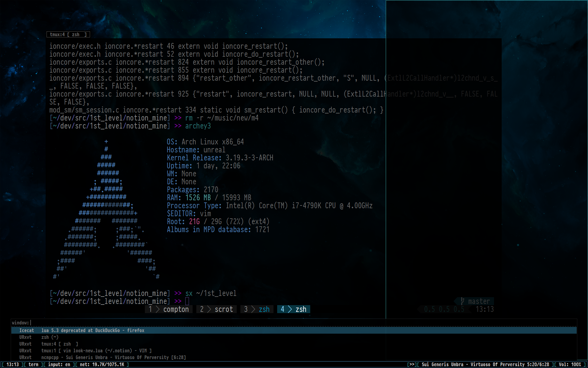Click the OS: Arch Linux x86_64 line
Image resolution: width=588 pixels, height=368 pixels.
click(x=205, y=142)
